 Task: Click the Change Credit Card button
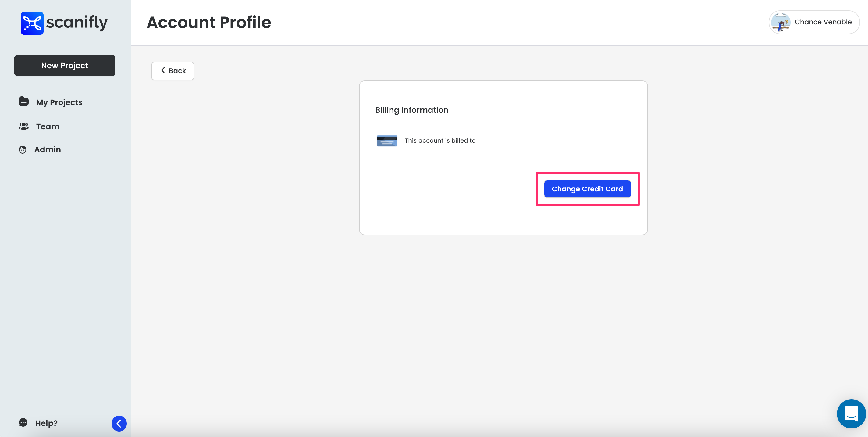pos(587,189)
